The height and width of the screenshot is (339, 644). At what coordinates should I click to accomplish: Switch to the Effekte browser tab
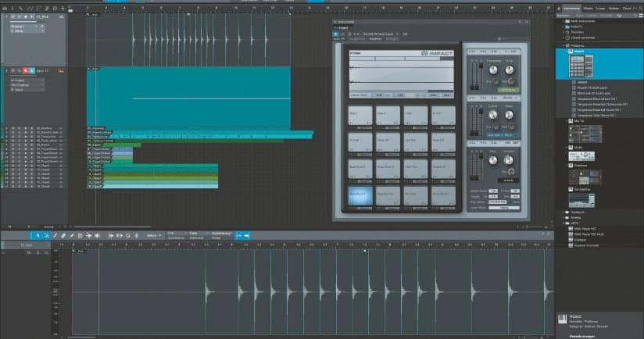[589, 9]
